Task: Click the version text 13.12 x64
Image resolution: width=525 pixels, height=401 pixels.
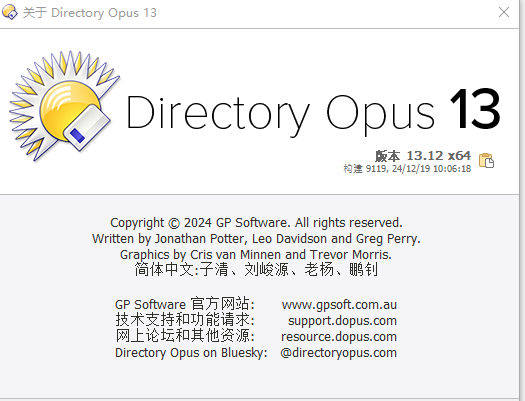Action: pos(423,156)
